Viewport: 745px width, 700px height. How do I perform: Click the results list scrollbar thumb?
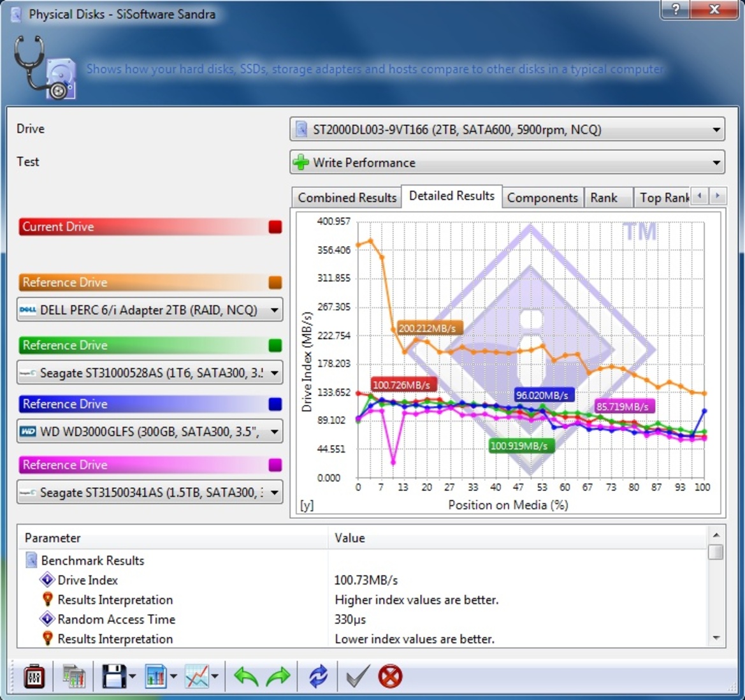point(716,552)
